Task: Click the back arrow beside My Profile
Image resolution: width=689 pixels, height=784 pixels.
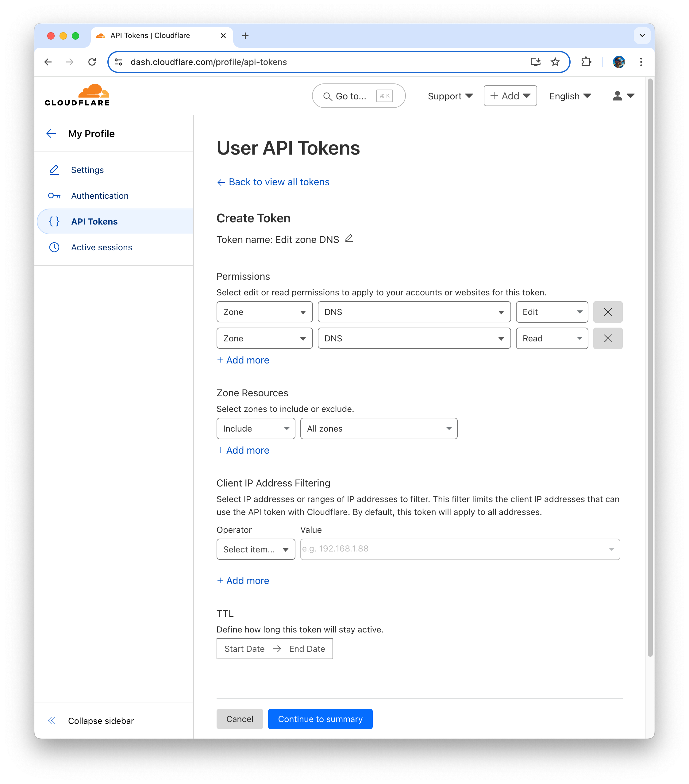Action: pyautogui.click(x=51, y=133)
